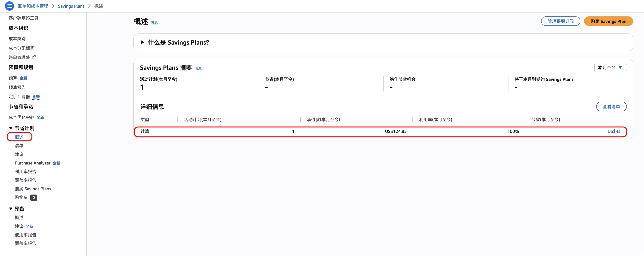This screenshot has width=644, height=256.
Task: Open the 本月至今 time range dropdown
Action: [x=610, y=67]
